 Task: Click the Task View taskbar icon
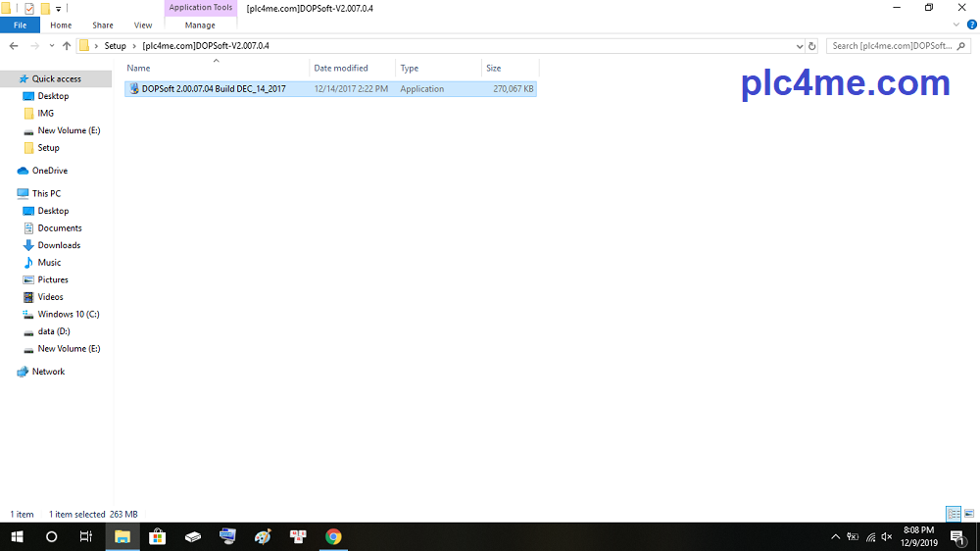pyautogui.click(x=86, y=536)
